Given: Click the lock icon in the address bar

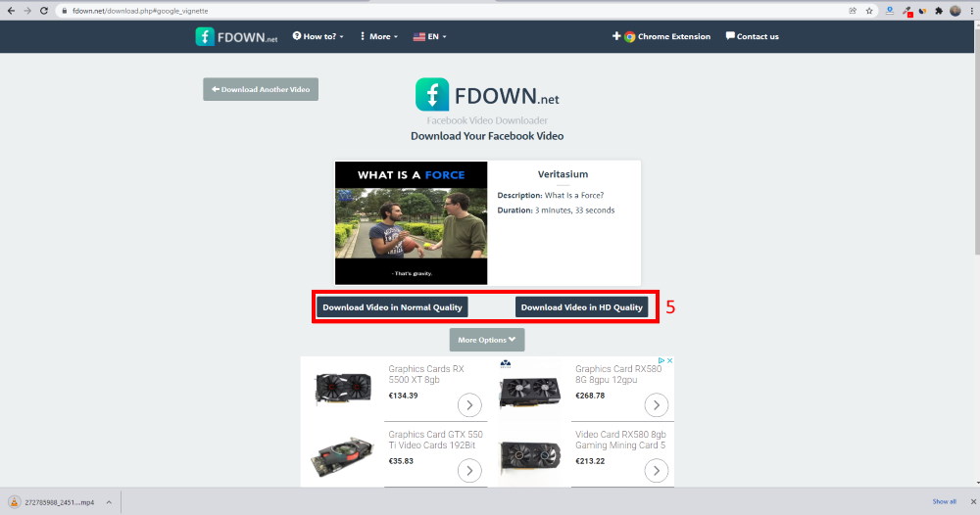Looking at the screenshot, I should point(64,11).
